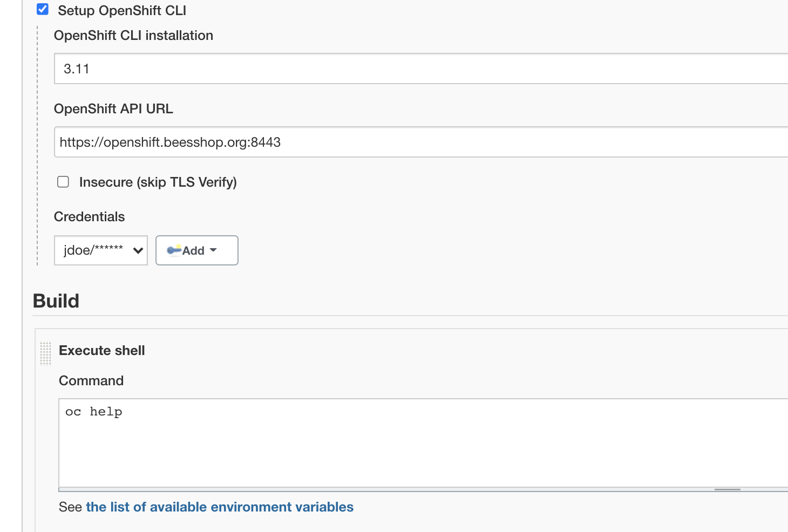Viewport: 788px width, 532px height.
Task: Click the Add credentials button
Action: [197, 250]
